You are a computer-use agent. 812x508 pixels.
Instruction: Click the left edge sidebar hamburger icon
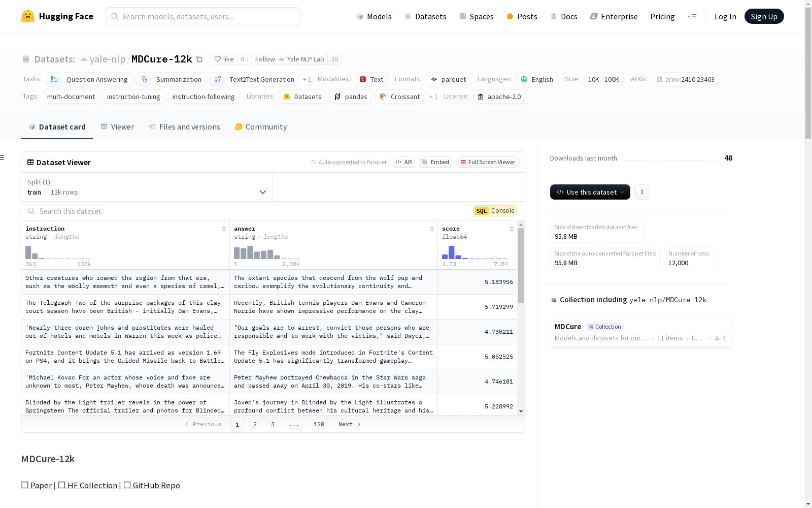[2, 157]
